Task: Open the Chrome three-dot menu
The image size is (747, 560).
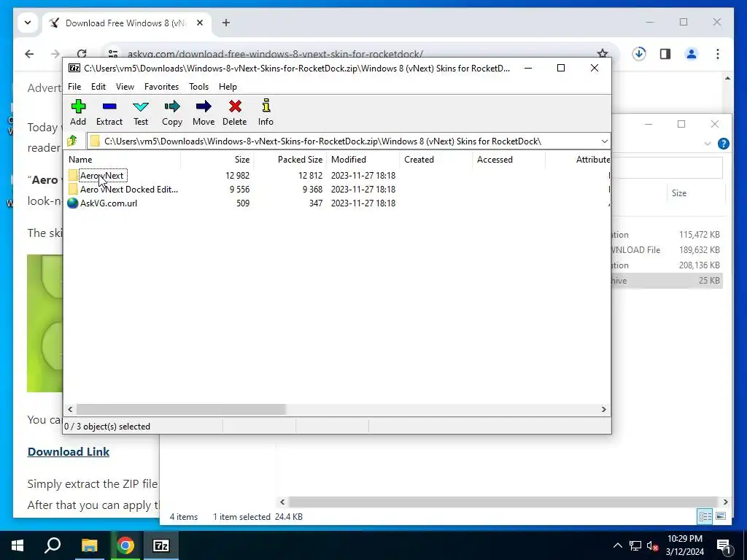Action: [x=718, y=54]
